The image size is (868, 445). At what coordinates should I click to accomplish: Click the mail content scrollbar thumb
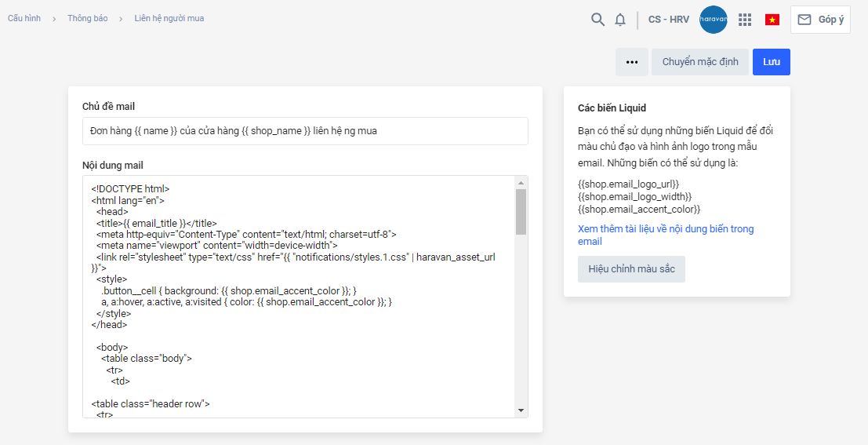tap(521, 212)
